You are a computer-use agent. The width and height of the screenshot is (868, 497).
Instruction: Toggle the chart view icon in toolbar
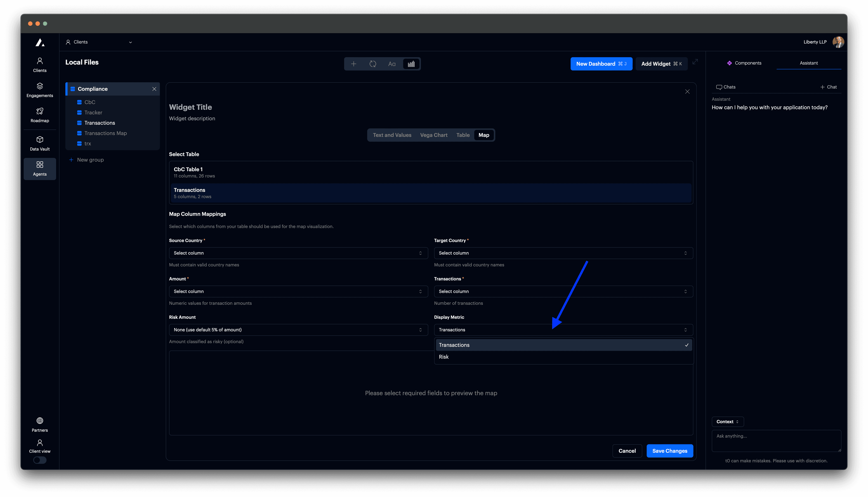coord(411,64)
